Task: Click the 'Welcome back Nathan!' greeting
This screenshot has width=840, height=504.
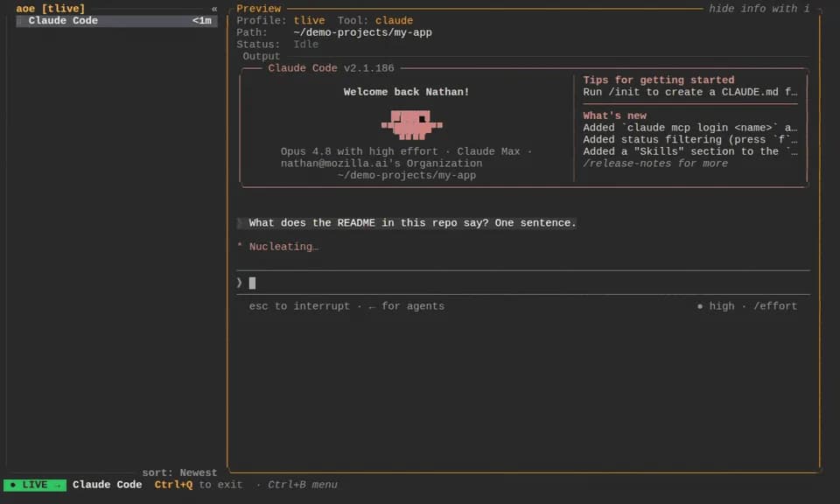Action: [x=406, y=92]
